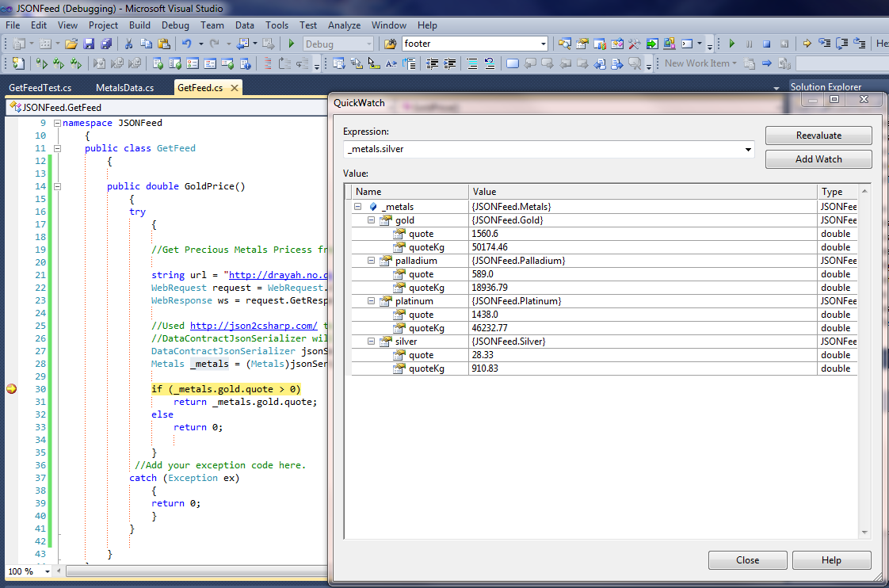The width and height of the screenshot is (889, 588).
Task: Select the palladium quoteKg value 18936.79
Action: [490, 288]
